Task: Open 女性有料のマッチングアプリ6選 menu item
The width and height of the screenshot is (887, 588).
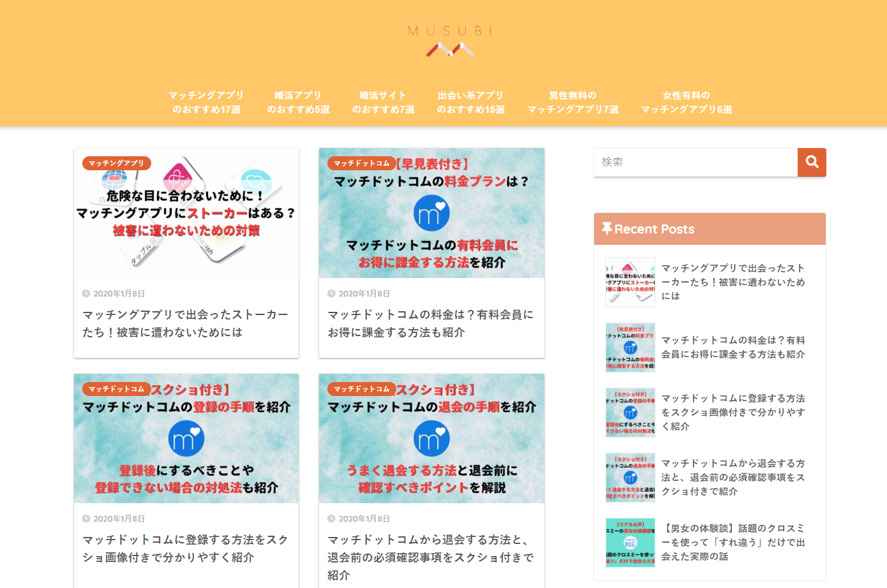Action: coord(686,102)
